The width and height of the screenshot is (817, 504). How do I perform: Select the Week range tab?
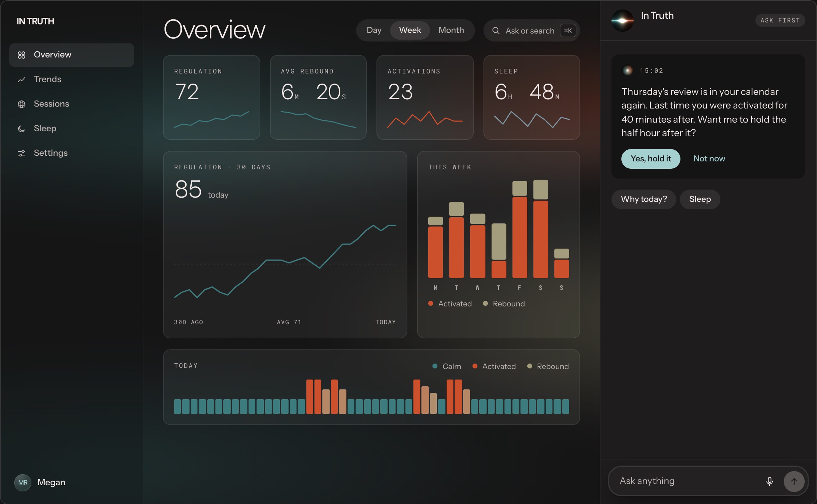(410, 30)
